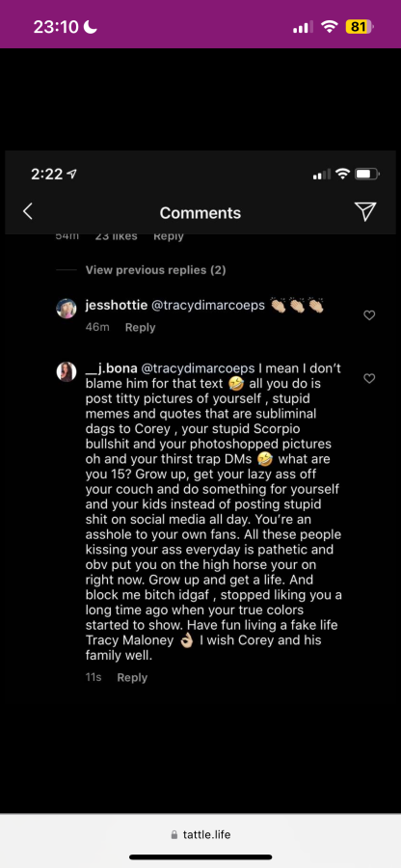Reply to the __j.bona comment

(132, 678)
